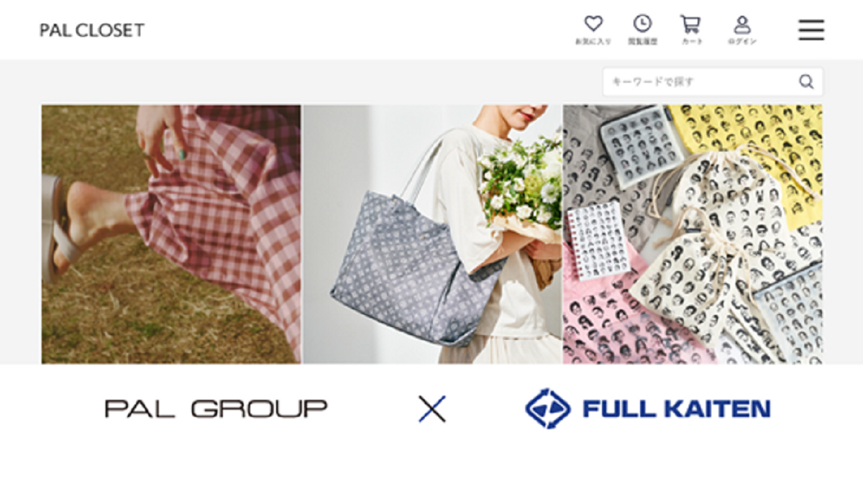Click the spiral notebook with face prints

pyautogui.click(x=594, y=241)
